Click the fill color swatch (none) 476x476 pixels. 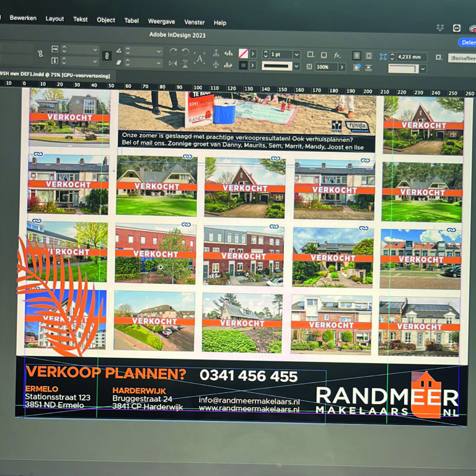click(x=243, y=53)
